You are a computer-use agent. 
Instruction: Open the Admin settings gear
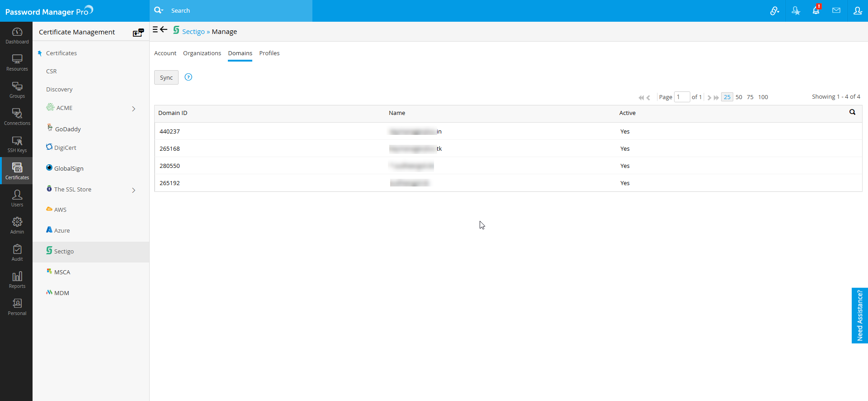(x=17, y=225)
